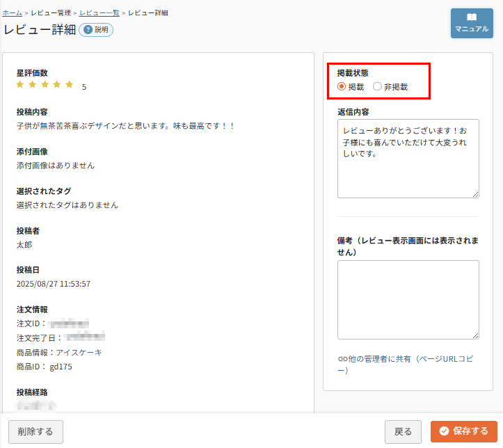Screen dimensions: 503x448
Task: Click the レビュー詳細 page title
Action: [x=40, y=29]
